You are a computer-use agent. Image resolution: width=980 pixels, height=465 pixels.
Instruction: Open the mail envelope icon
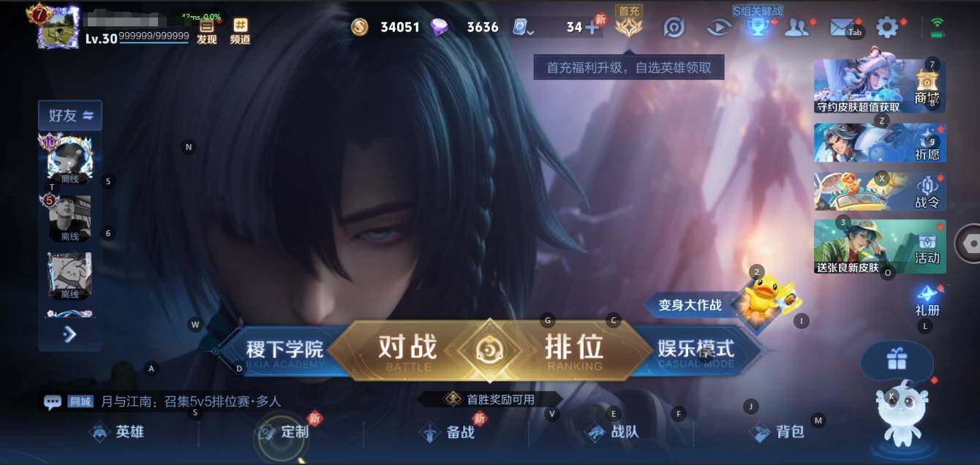(x=842, y=28)
